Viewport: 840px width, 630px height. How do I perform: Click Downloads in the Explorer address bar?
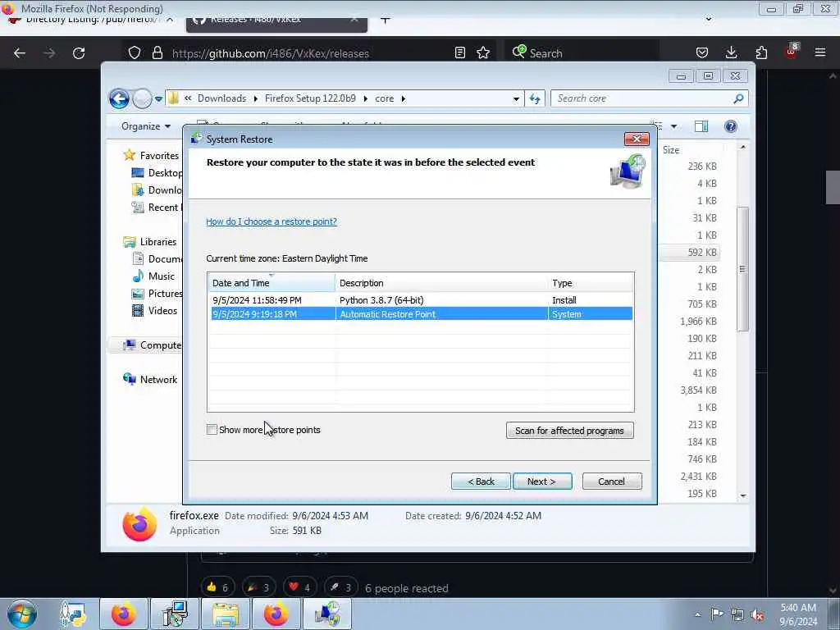pos(221,98)
